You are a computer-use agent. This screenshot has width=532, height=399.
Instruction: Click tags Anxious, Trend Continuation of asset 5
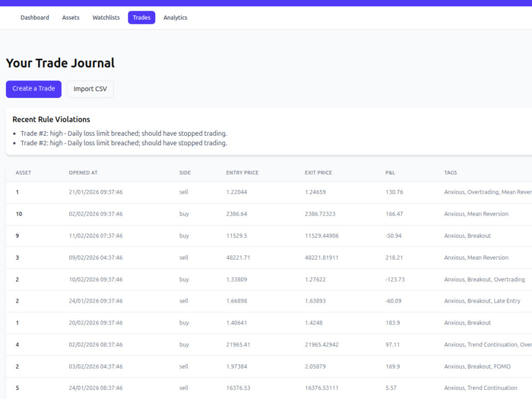point(481,388)
